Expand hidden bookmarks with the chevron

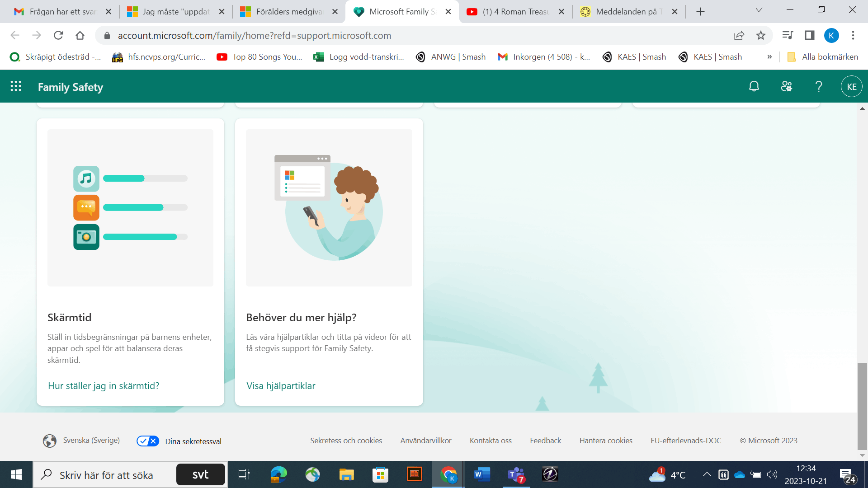[769, 57]
